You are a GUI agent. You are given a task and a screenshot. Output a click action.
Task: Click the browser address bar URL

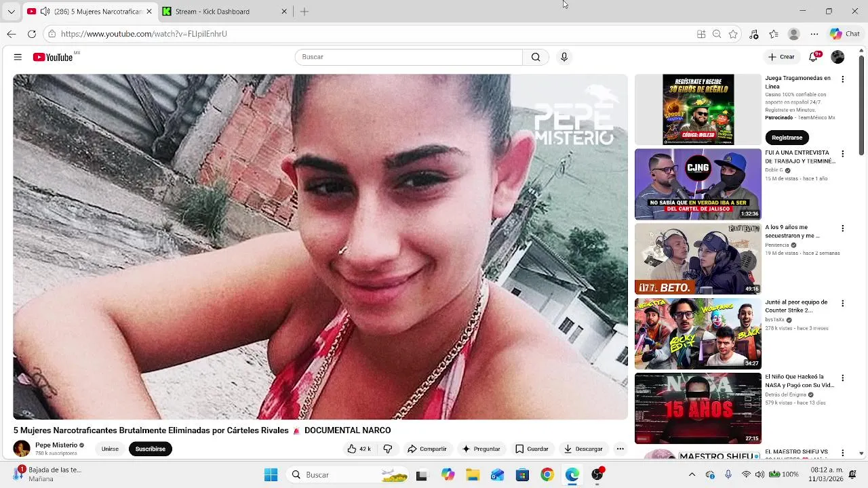(x=144, y=34)
